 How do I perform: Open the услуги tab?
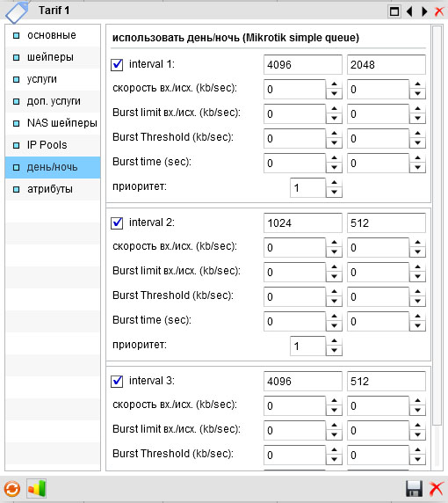53,79
